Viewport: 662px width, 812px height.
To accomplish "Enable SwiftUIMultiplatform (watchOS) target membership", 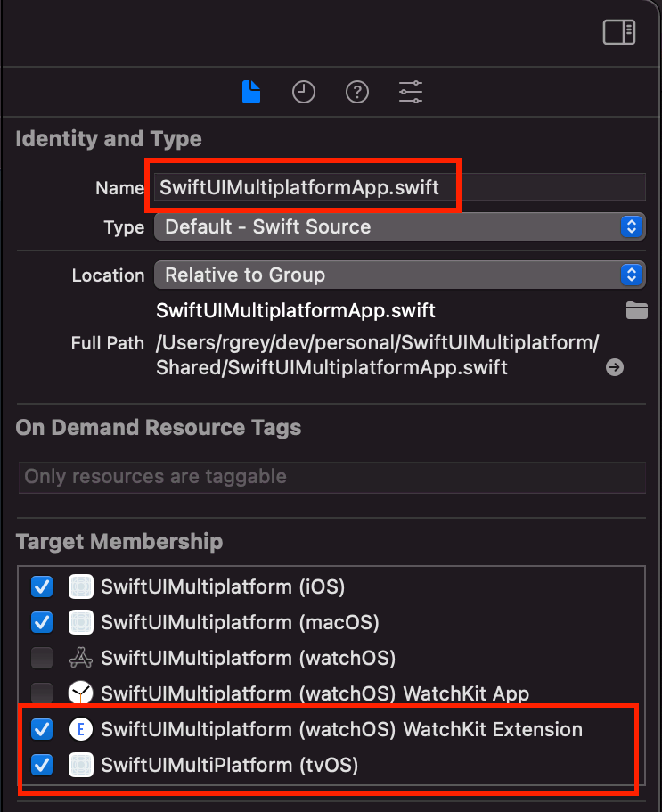I will point(42,658).
